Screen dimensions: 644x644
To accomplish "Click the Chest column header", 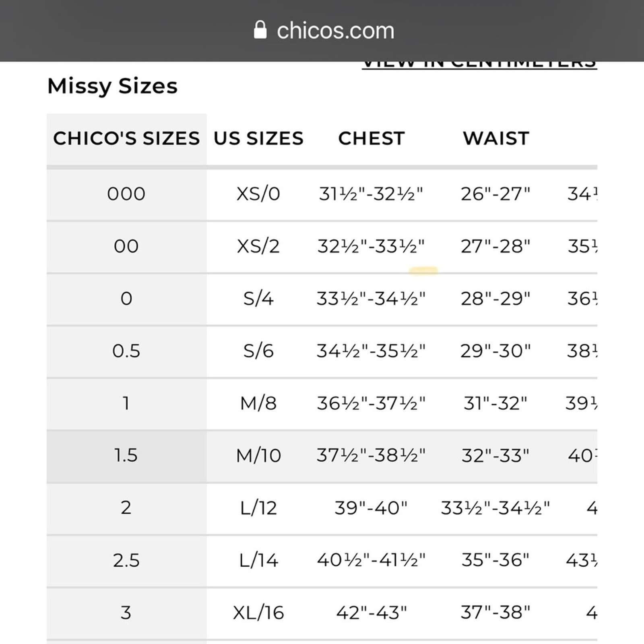I will point(371,138).
